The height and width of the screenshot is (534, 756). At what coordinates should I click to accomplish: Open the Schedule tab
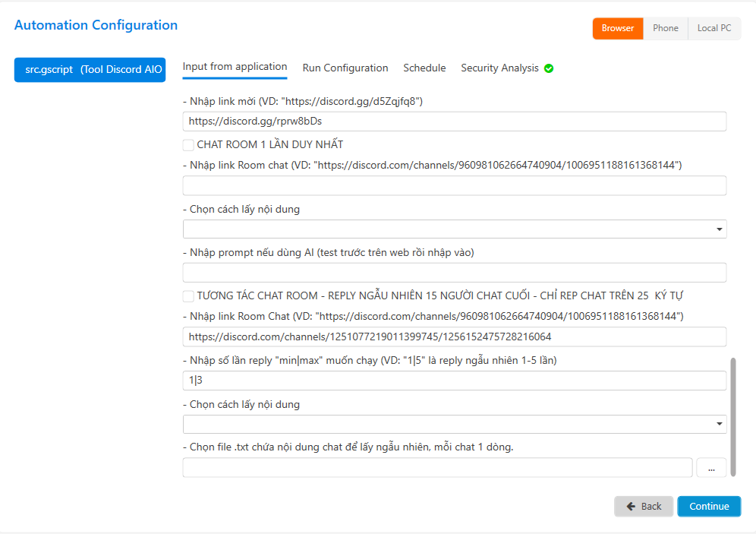point(424,68)
